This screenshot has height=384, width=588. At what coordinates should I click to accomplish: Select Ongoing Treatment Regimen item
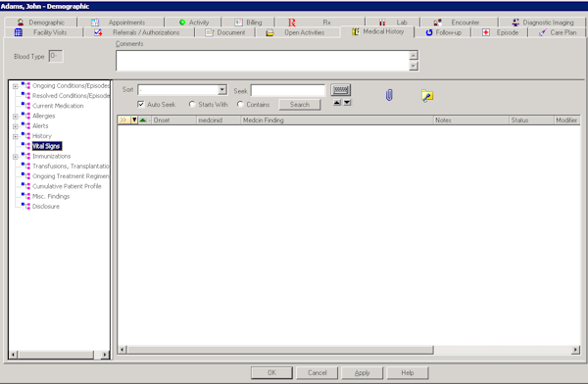(x=71, y=176)
